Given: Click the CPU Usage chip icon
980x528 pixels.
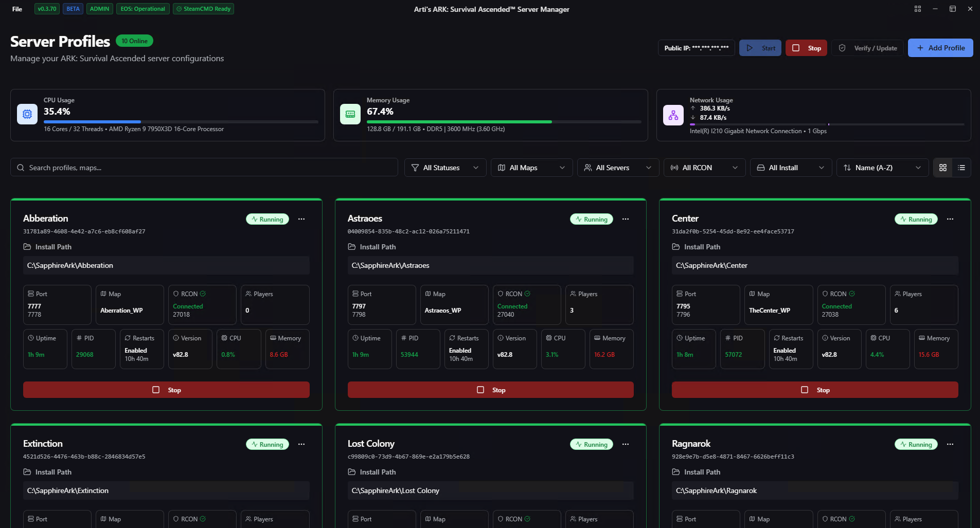Looking at the screenshot, I should click(x=27, y=114).
